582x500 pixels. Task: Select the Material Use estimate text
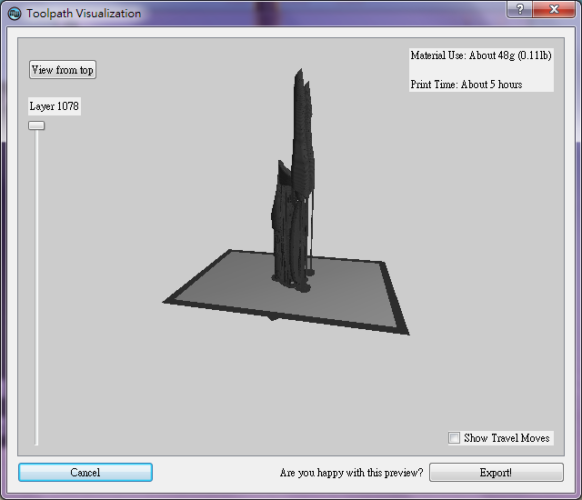(481, 56)
